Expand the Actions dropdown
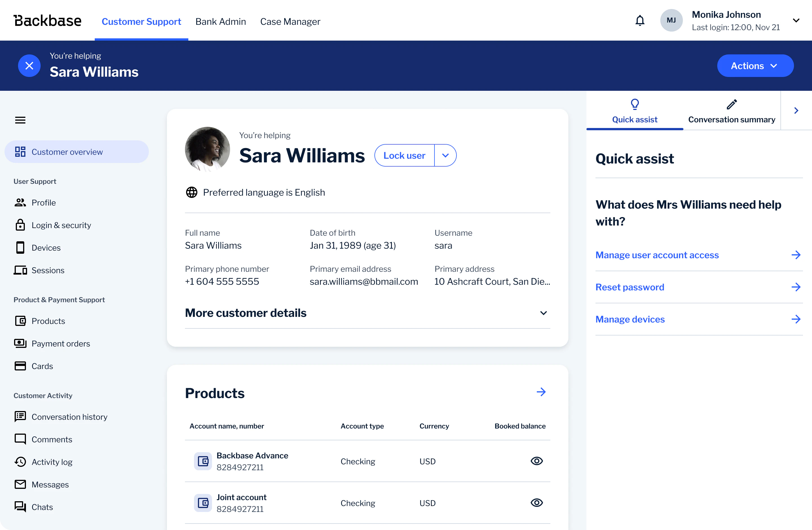 755,65
